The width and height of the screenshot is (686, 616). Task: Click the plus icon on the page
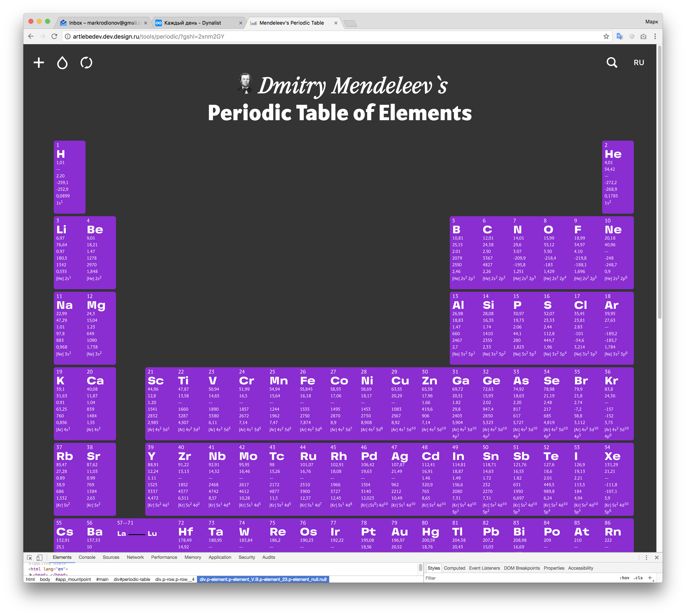click(39, 63)
